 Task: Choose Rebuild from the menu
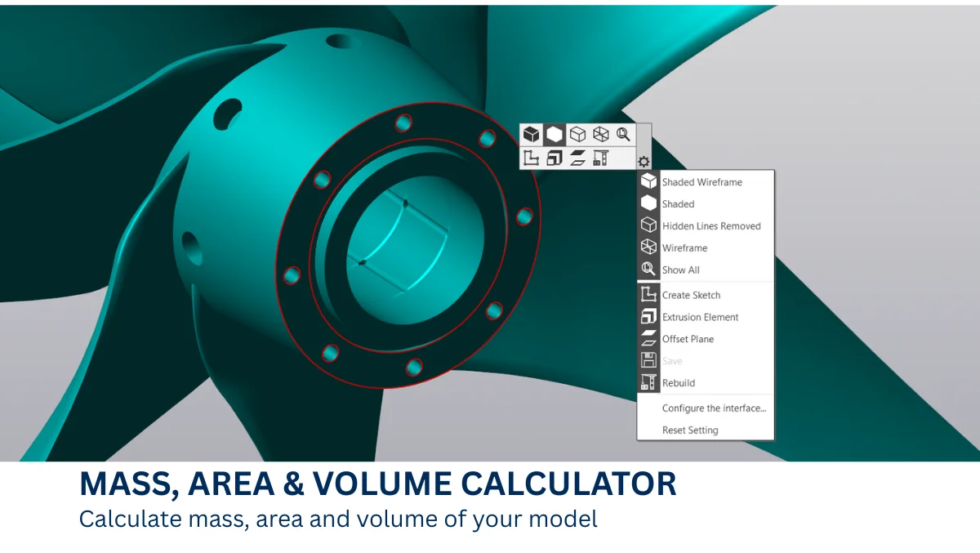[x=705, y=383]
